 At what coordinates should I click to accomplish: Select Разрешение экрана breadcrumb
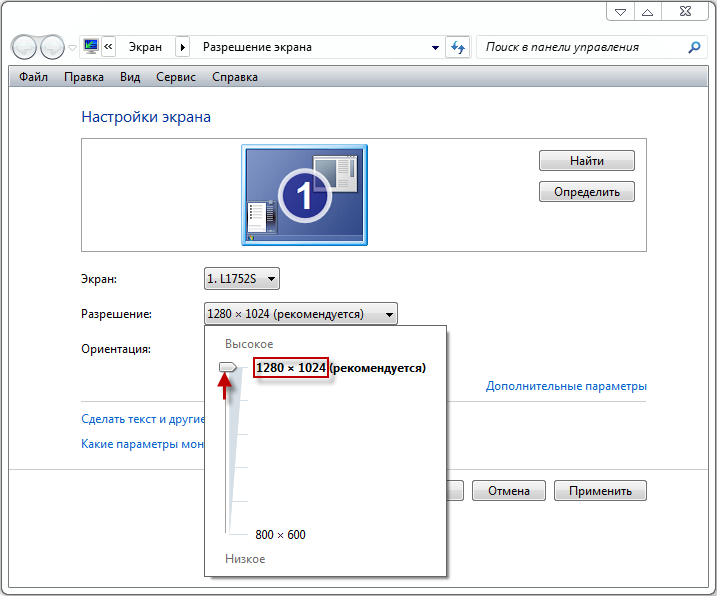click(x=257, y=47)
